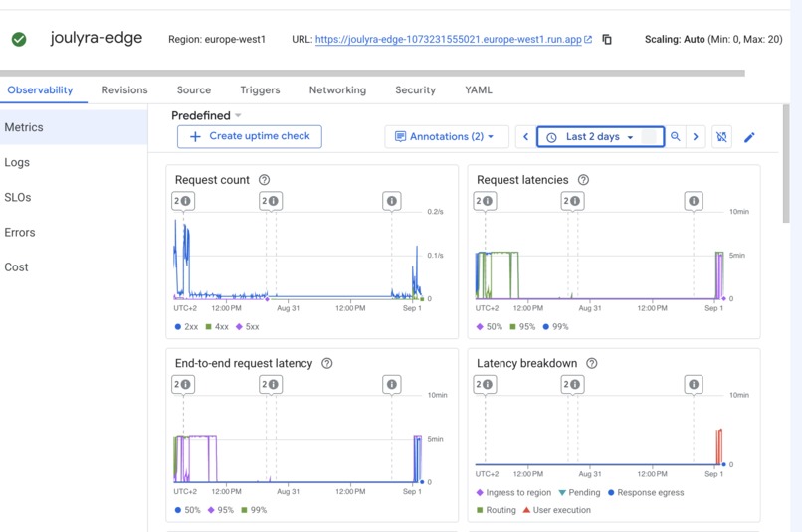Screen dimensions: 802x532
Task: Toggle the 95% series in Request latencies legend
Action: coord(522,326)
